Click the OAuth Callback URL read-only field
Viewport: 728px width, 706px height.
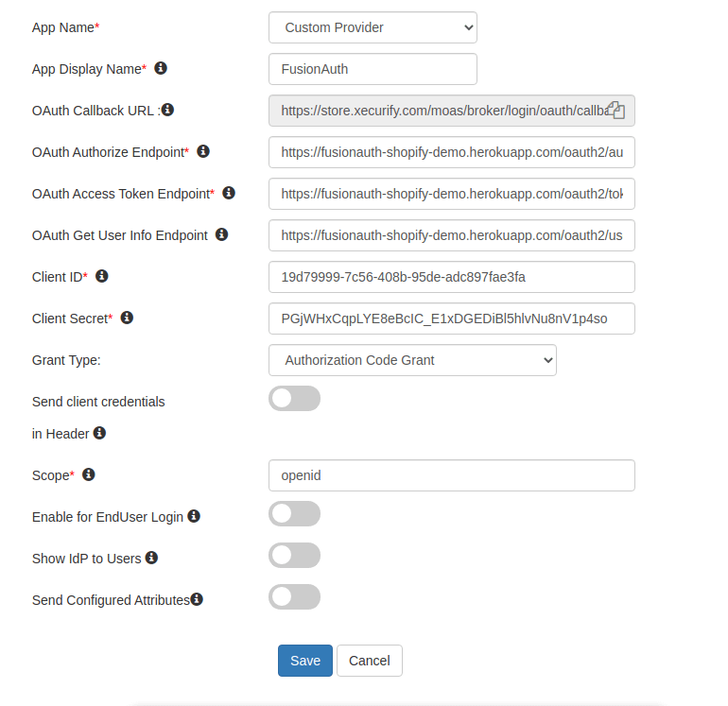coord(452,111)
